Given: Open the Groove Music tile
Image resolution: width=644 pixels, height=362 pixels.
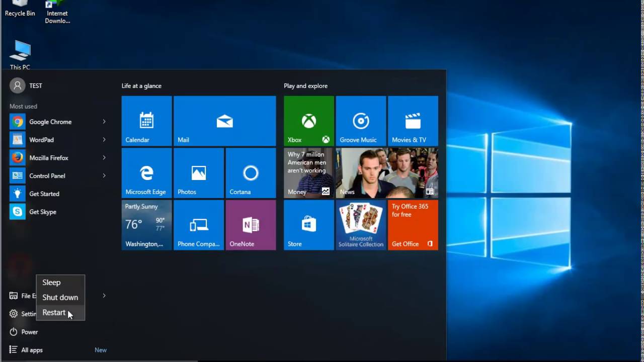Looking at the screenshot, I should click(x=361, y=121).
